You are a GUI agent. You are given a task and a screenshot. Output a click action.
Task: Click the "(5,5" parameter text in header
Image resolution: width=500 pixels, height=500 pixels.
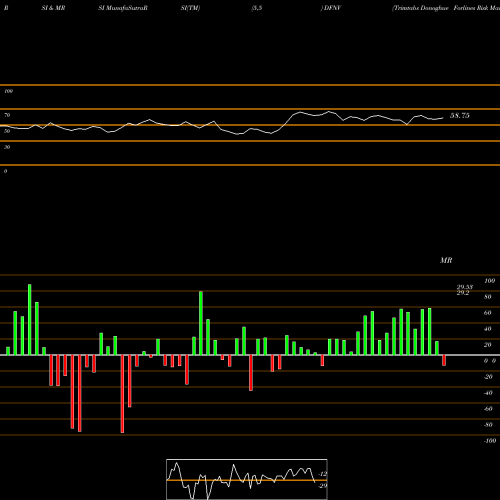click(x=257, y=8)
